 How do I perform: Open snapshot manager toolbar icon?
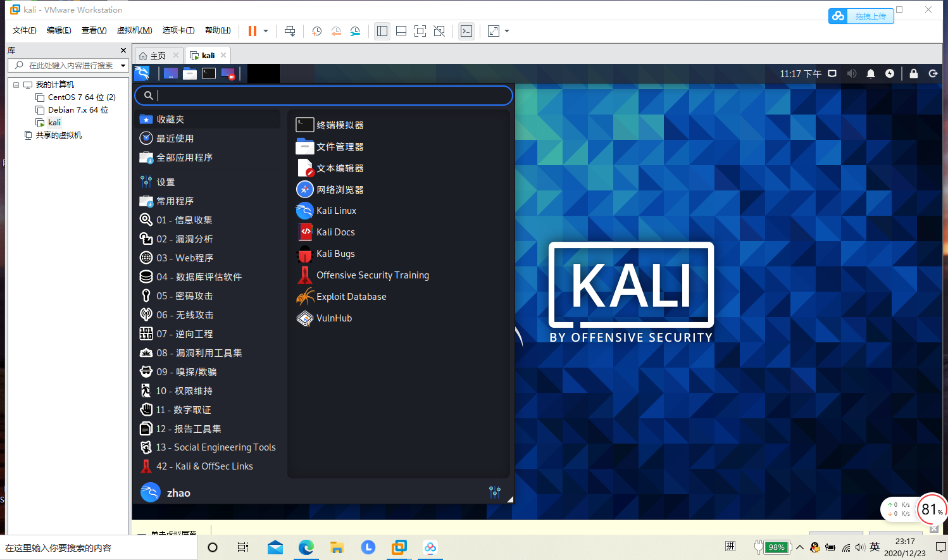(355, 31)
